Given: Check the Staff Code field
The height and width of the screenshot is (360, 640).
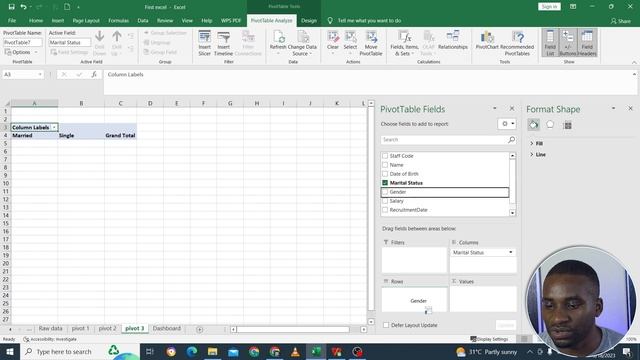Looking at the screenshot, I should [x=385, y=156].
